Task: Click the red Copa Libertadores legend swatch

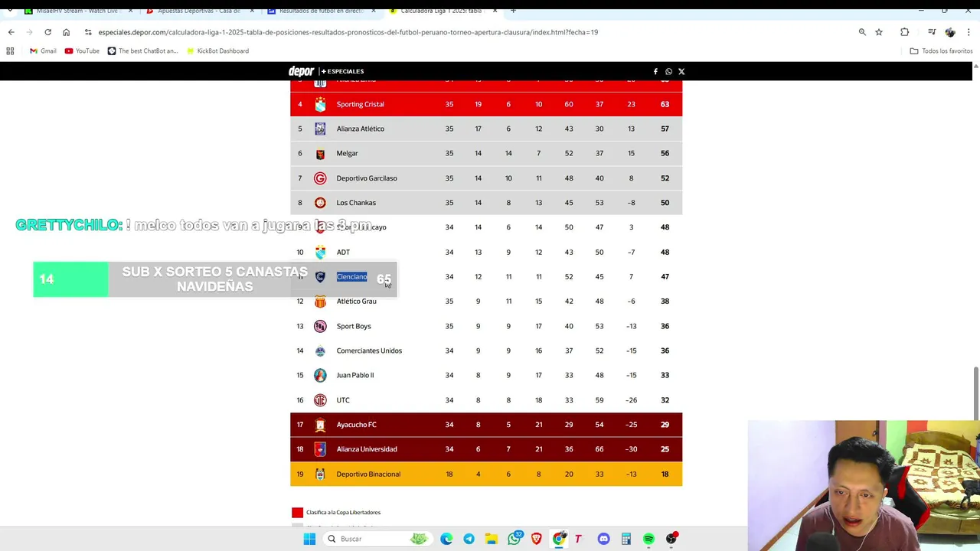Action: [x=297, y=513]
